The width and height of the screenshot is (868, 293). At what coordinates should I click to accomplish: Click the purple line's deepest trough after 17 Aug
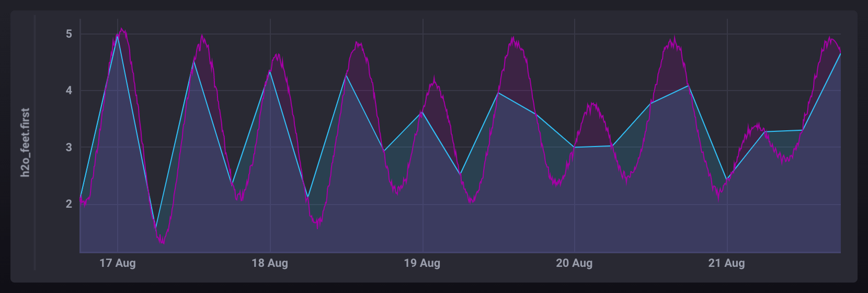pos(163,242)
